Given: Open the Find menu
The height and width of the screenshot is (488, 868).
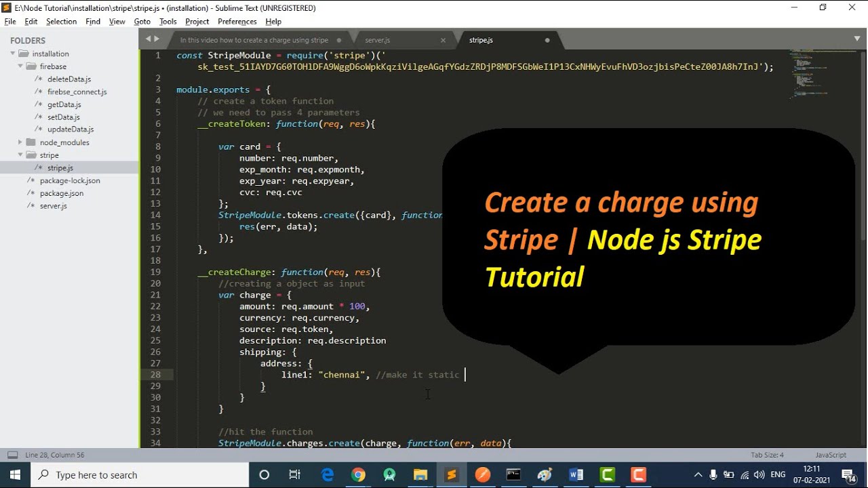Looking at the screenshot, I should [x=93, y=22].
